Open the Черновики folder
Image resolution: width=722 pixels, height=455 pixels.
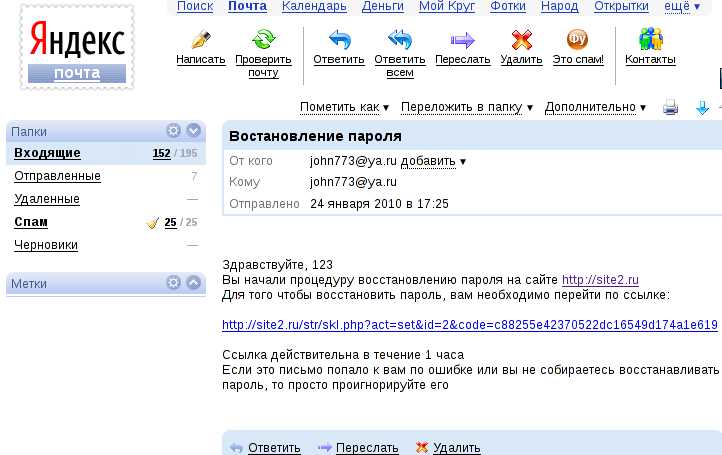46,245
